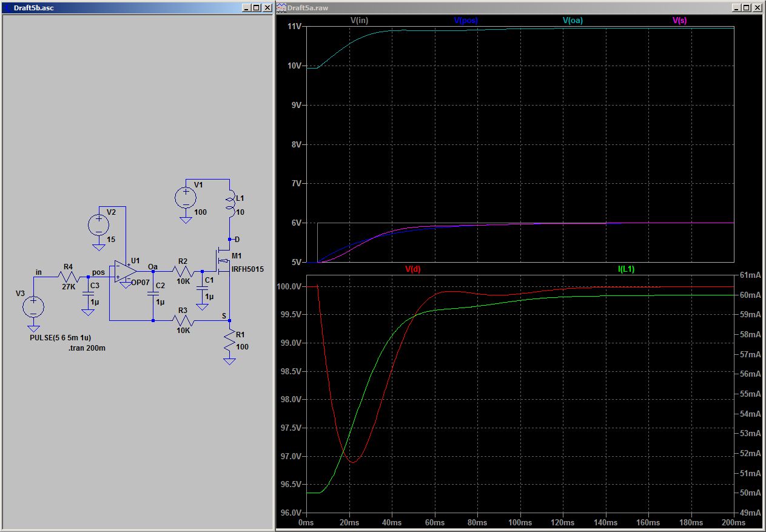Click the OP07 model label
The width and height of the screenshot is (766, 532).
(140, 283)
